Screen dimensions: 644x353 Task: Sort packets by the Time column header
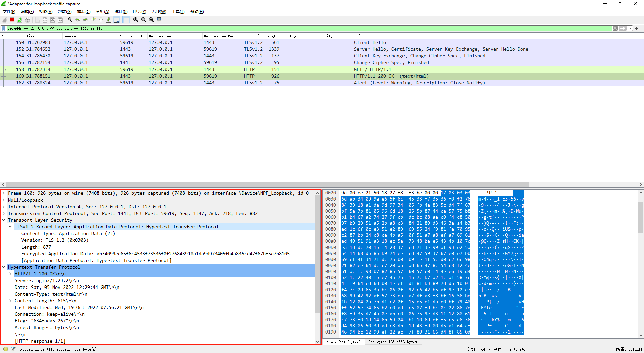(x=44, y=36)
